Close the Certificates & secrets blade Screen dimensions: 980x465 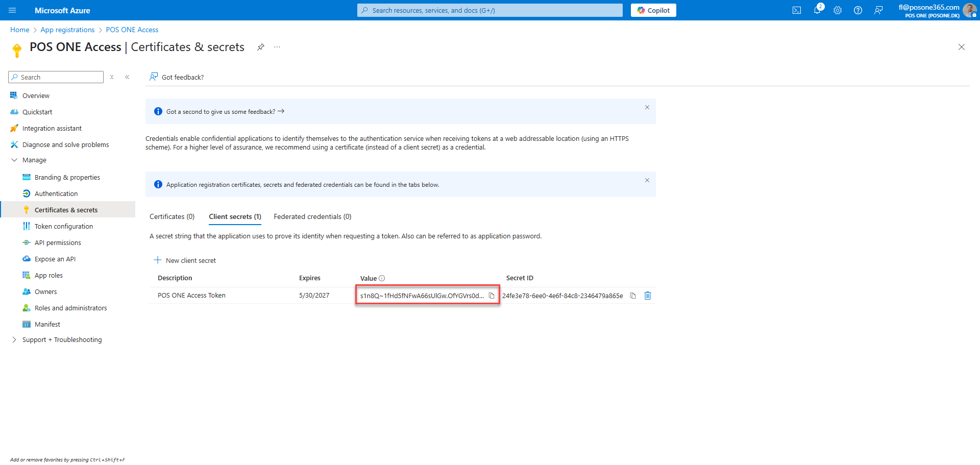coord(962,47)
